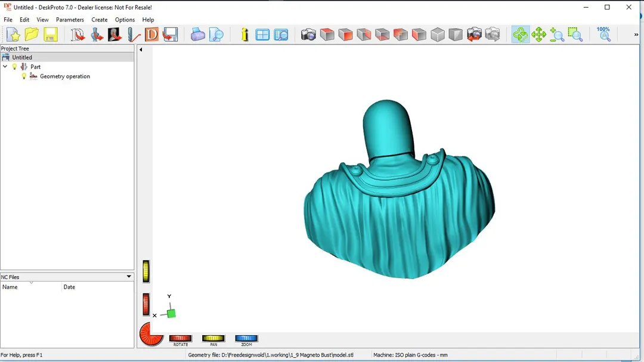Open a project with the yellow folder icon
The image size is (644, 362).
click(32, 35)
